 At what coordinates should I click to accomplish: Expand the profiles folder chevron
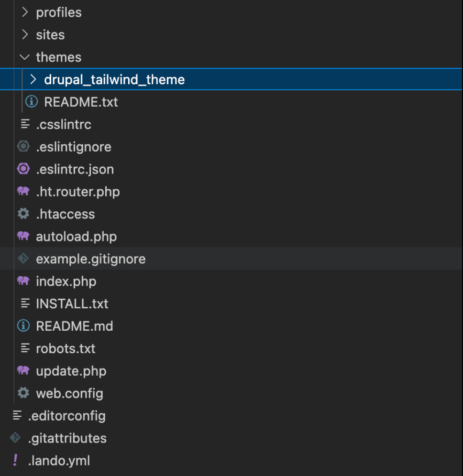tap(25, 12)
